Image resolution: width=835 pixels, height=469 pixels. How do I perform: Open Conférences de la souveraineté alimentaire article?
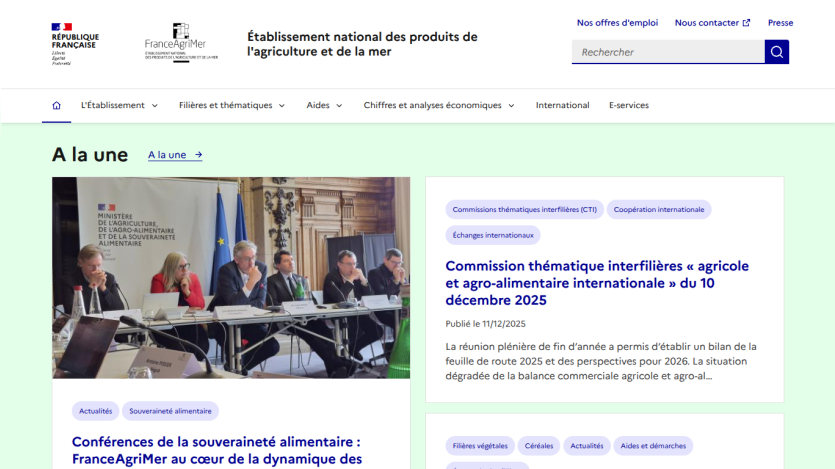[217, 450]
